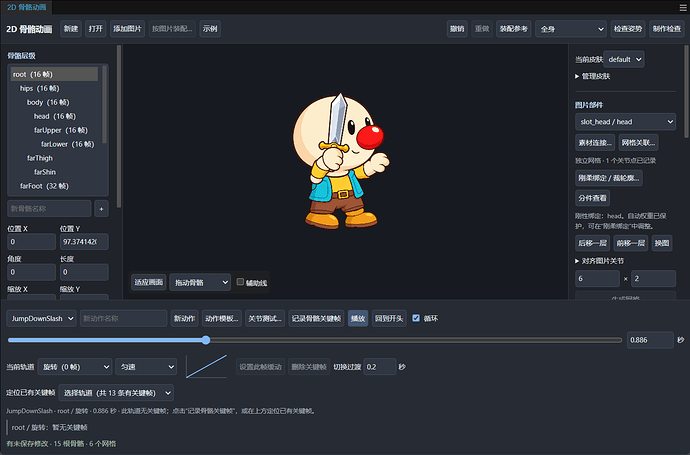Click the 播放 play button
This screenshot has width=690, height=455.
point(358,319)
